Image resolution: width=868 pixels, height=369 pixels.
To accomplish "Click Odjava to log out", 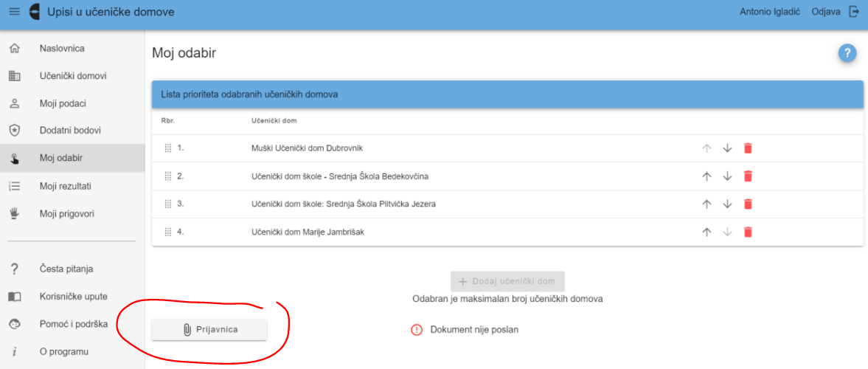I will pyautogui.click(x=826, y=12).
